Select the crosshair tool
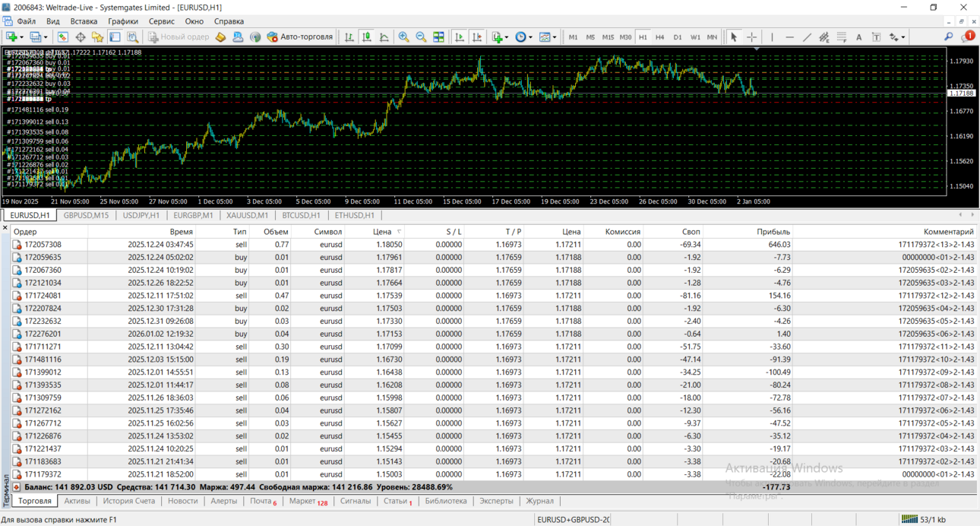The width and height of the screenshot is (980, 526). tap(751, 36)
